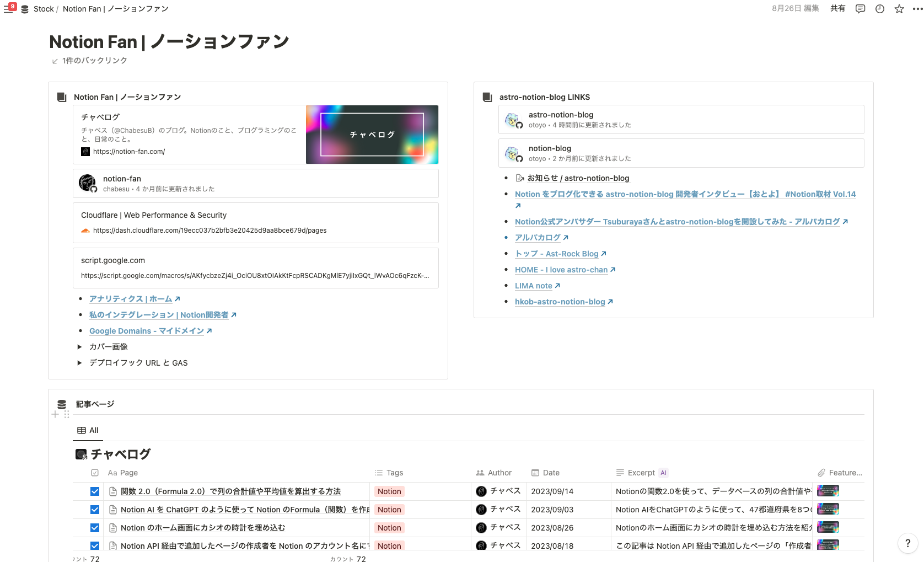The image size is (924, 562).
Task: Open script.google.com bookmark card
Action: click(256, 268)
